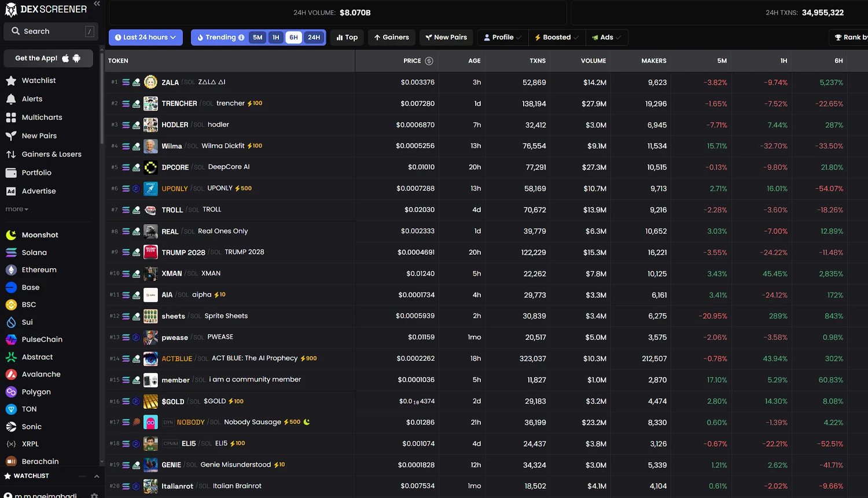This screenshot has width=868, height=498.
Task: Select the Ethereum chain icon
Action: (x=11, y=270)
